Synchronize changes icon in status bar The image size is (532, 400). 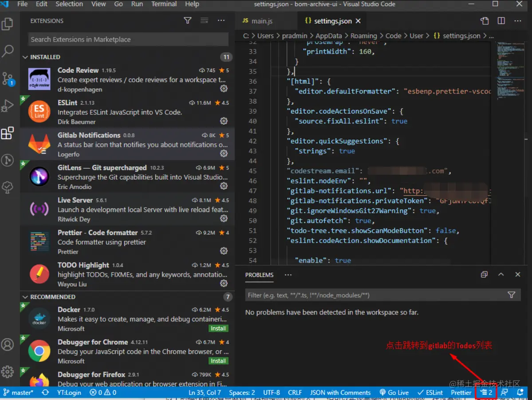coord(45,392)
